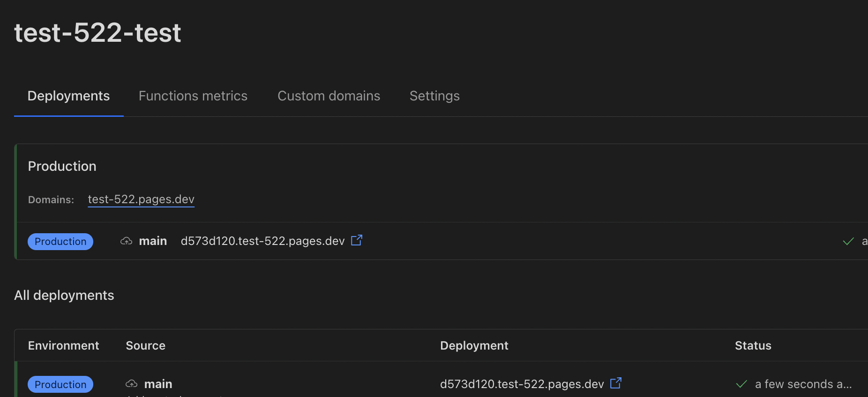
Task: Click the test-522-test project title
Action: (97, 33)
